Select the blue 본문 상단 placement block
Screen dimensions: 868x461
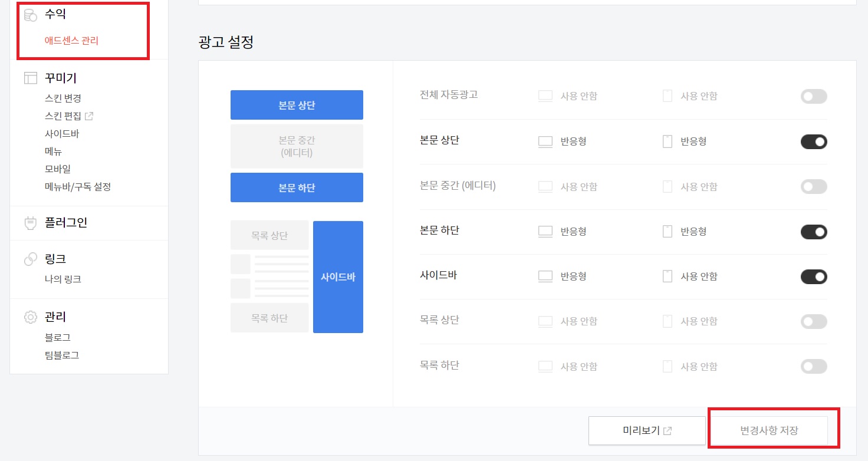tap(297, 104)
